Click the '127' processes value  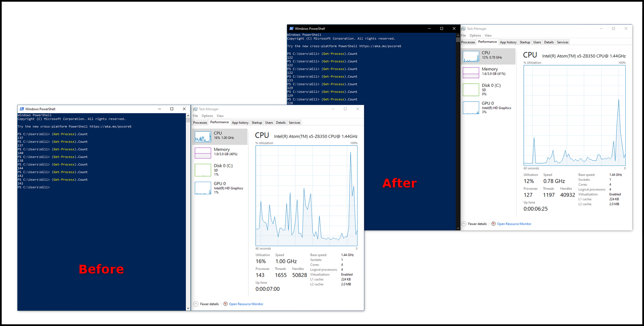pyautogui.click(x=528, y=195)
